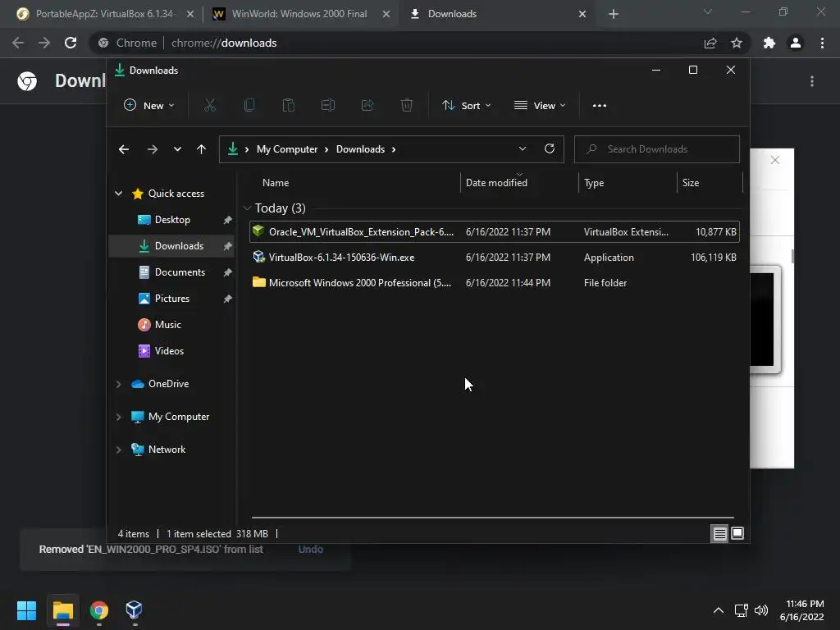Open the Sort options dropdown
This screenshot has width=840, height=630.
coord(467,106)
